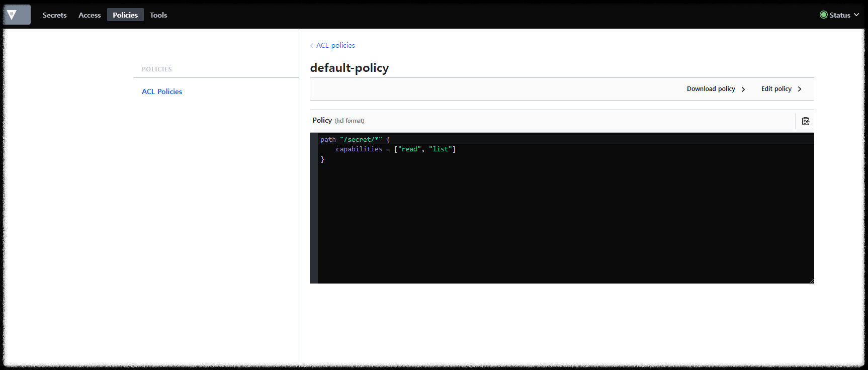Click the default-policy heading

tap(350, 68)
